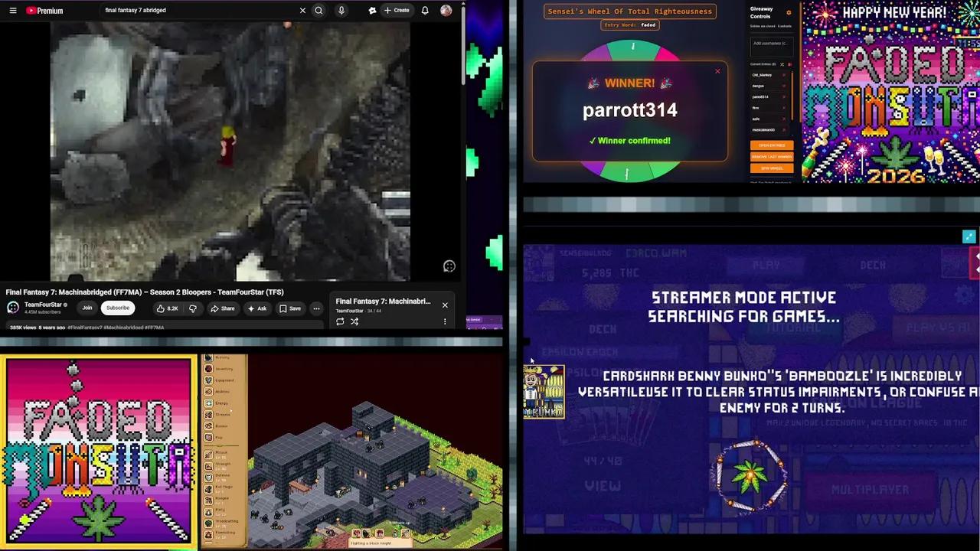
Task: Click the Share button under video
Action: coord(223,308)
